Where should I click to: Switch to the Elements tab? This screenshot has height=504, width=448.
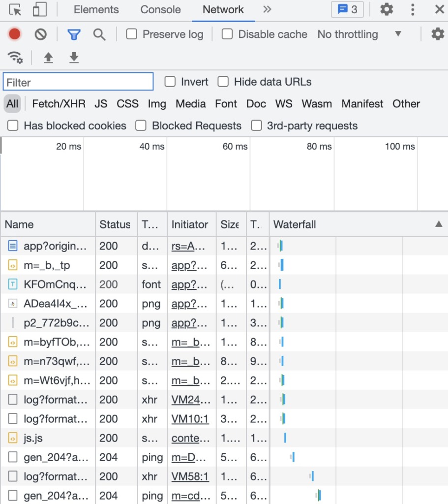point(96,10)
